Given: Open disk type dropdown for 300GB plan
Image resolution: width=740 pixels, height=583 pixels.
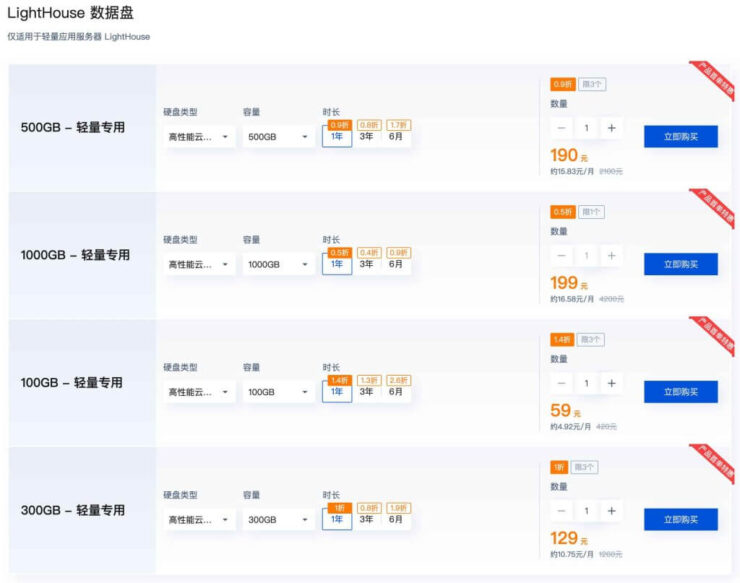Looking at the screenshot, I should pos(199,519).
